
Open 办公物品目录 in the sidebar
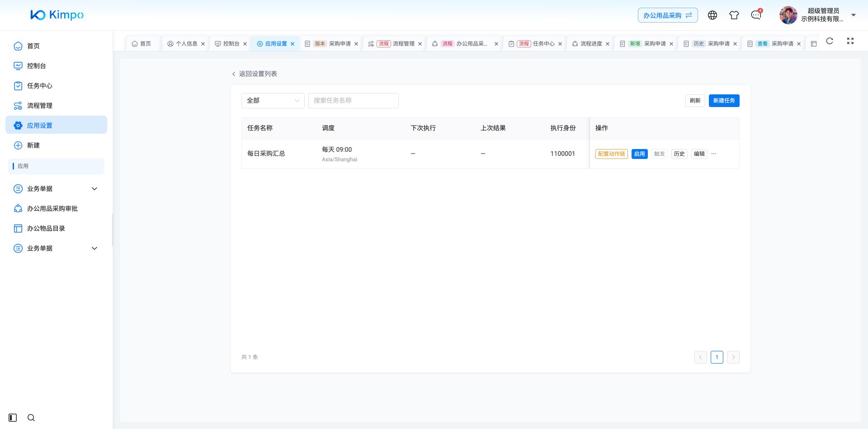[x=56, y=228]
